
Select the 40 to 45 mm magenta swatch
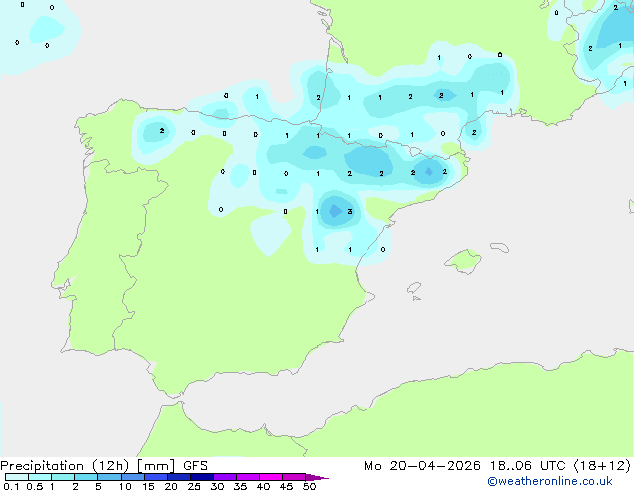click(271, 477)
